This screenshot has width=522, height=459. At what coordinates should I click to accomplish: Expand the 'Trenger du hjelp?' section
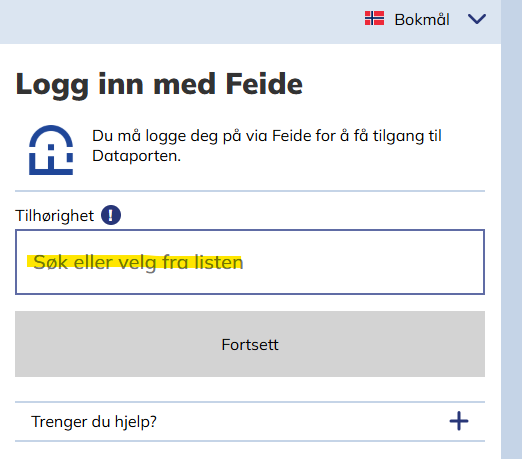pos(250,422)
